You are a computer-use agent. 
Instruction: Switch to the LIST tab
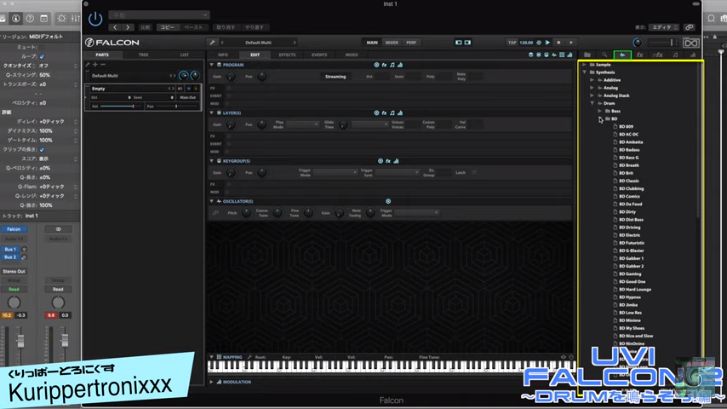click(184, 55)
